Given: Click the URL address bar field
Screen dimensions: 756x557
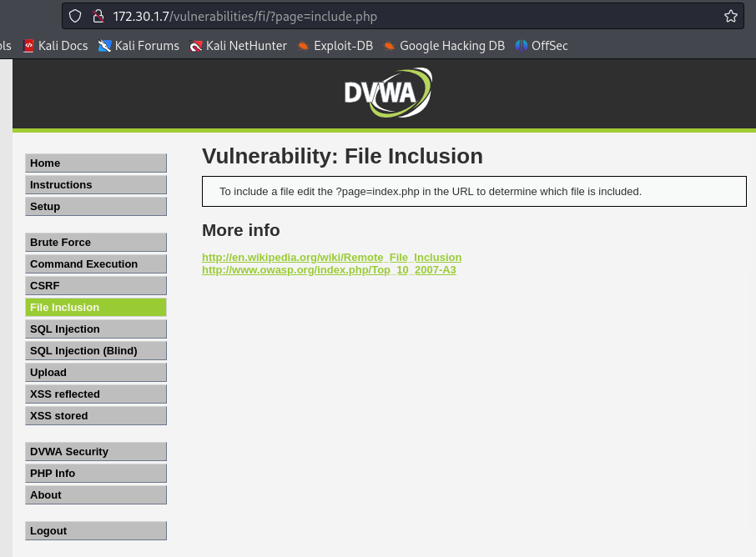Looking at the screenshot, I should coord(402,17).
